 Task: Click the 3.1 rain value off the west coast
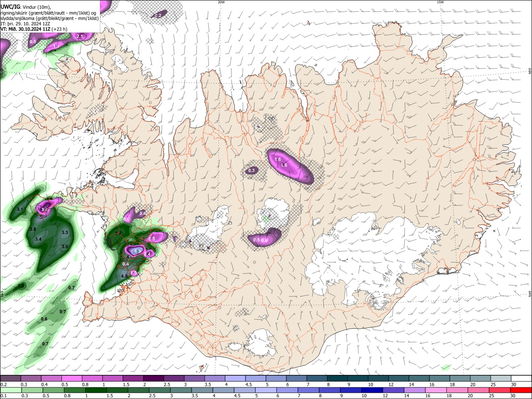(20, 209)
